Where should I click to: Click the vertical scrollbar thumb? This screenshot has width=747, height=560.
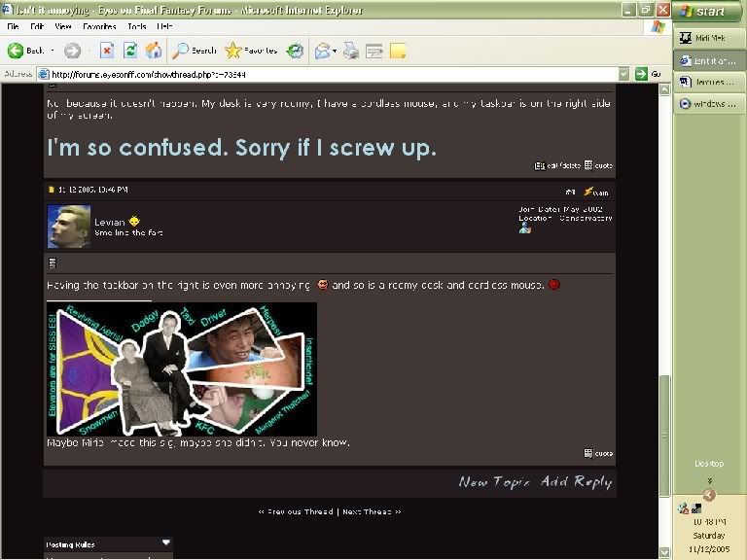click(664, 437)
